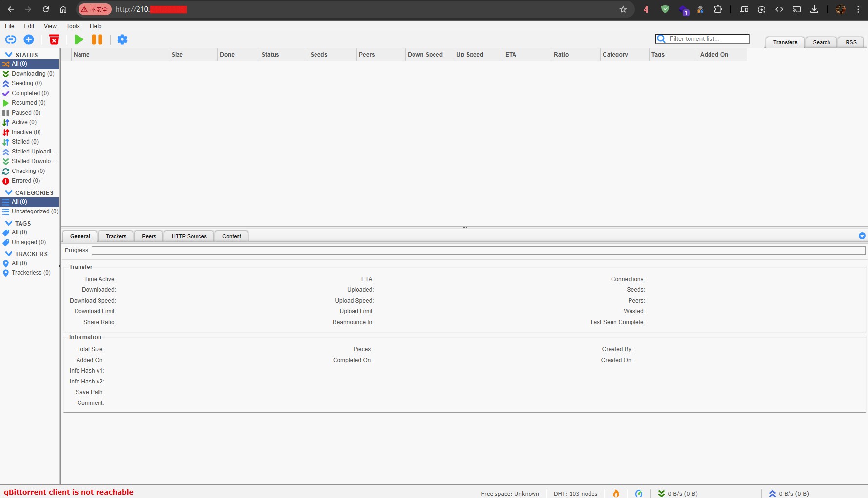Viewport: 868px width, 498px height.
Task: Sort torrents by Down Speed column
Action: [429, 55]
